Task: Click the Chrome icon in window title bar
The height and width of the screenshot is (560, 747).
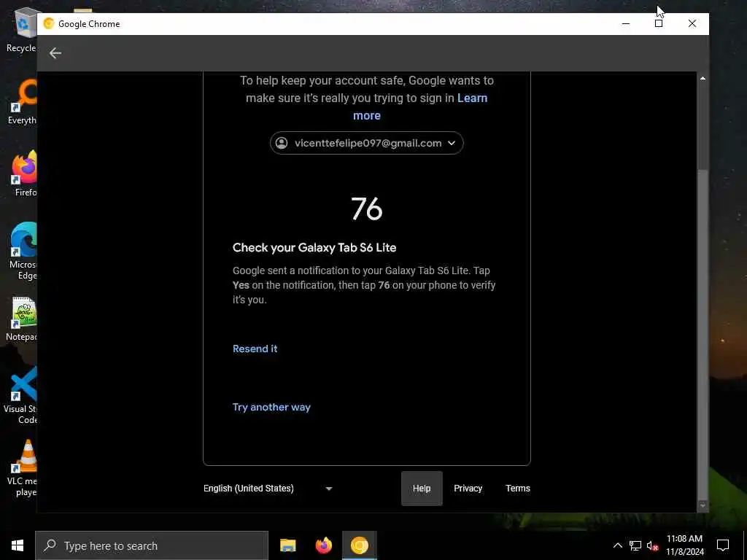Action: click(49, 23)
